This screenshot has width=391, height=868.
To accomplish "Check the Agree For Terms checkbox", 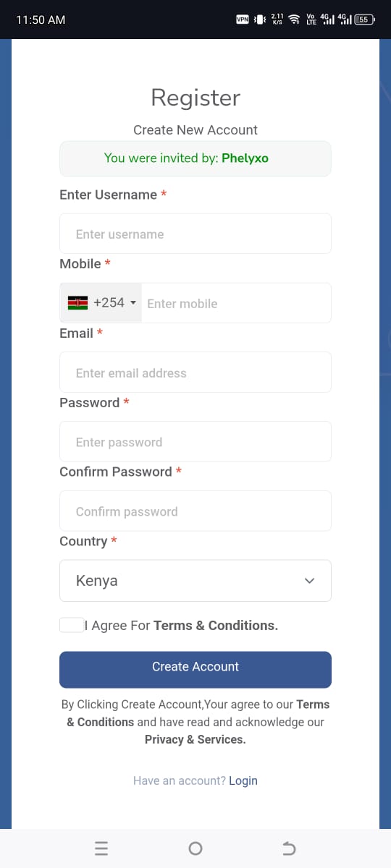I will click(72, 625).
